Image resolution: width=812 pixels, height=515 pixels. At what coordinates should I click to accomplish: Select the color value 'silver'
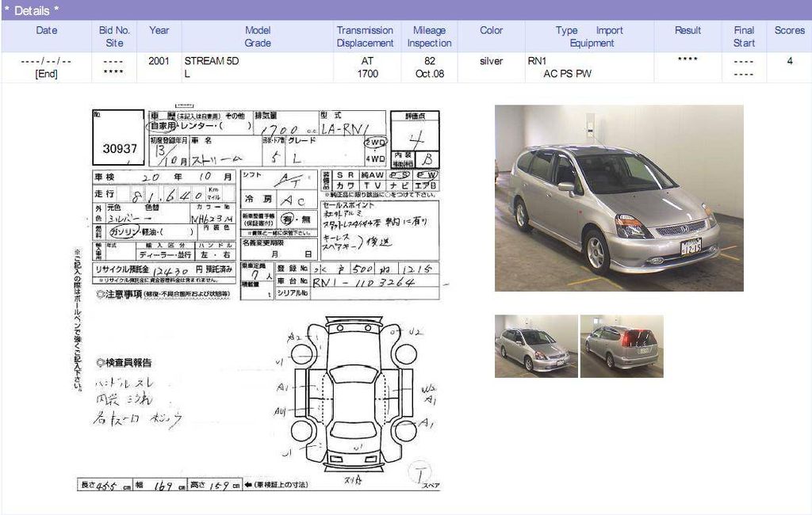tap(492, 61)
